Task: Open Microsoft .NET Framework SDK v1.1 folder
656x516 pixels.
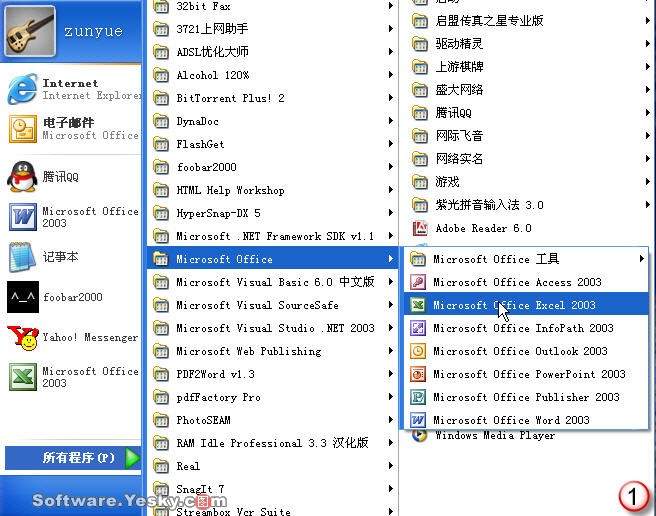Action: [273, 236]
